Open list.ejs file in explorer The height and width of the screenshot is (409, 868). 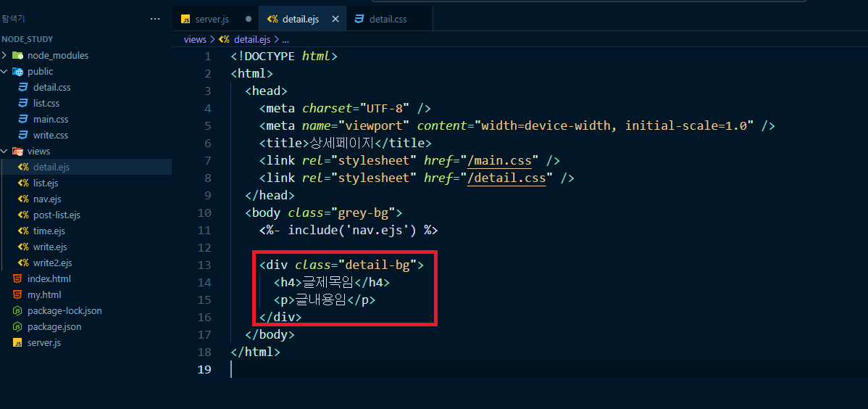pyautogui.click(x=46, y=183)
